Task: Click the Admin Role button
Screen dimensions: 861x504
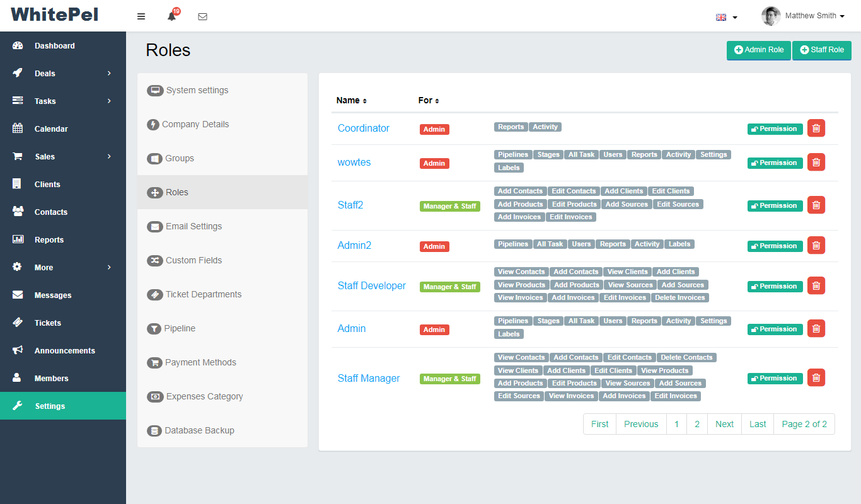Action: tap(758, 50)
